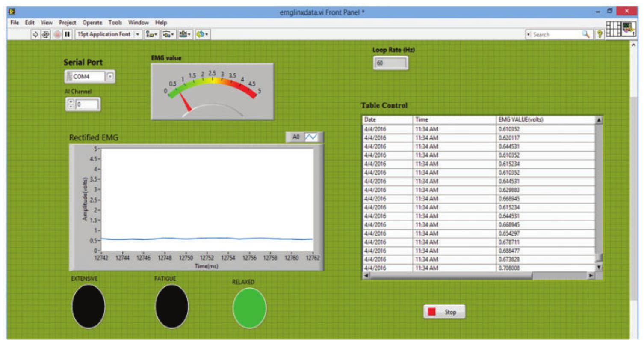The height and width of the screenshot is (340, 644).
Task: Open the Tools menu
Action: pyautogui.click(x=115, y=23)
